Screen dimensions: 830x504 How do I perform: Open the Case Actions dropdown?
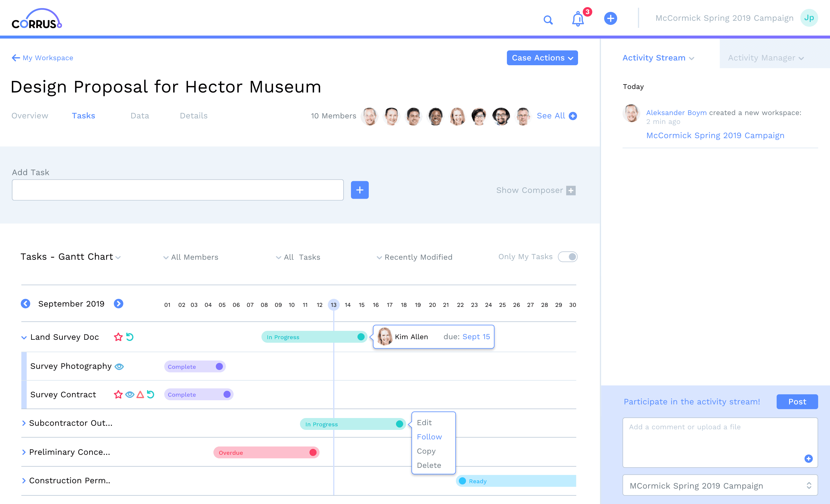tap(542, 58)
